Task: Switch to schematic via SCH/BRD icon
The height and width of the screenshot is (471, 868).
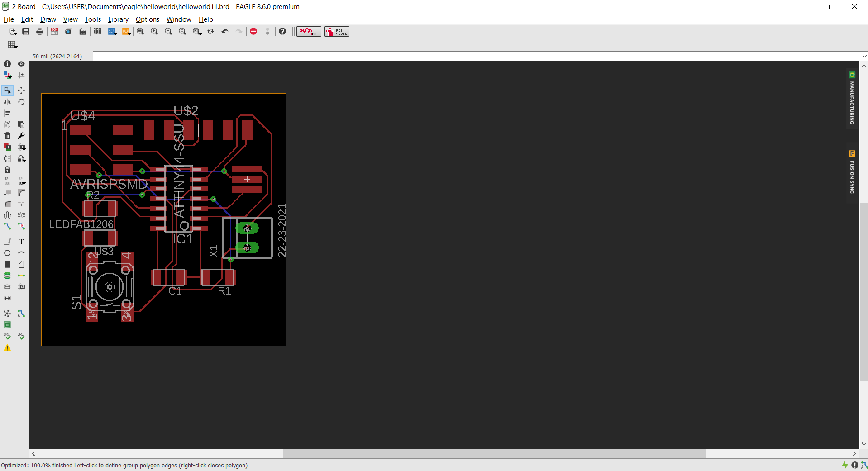Action: (x=54, y=31)
